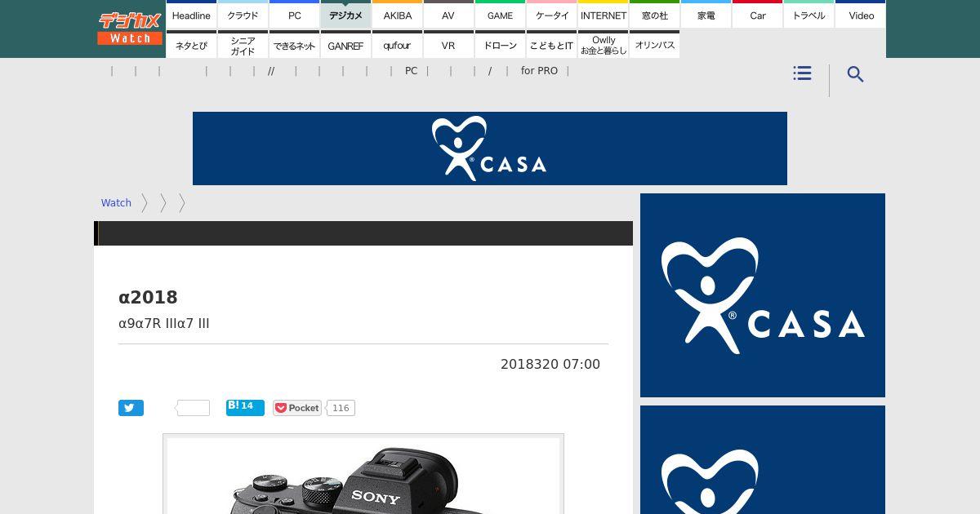The height and width of the screenshot is (514, 980).
Task: Visit the qufour tab
Action: coord(397,45)
